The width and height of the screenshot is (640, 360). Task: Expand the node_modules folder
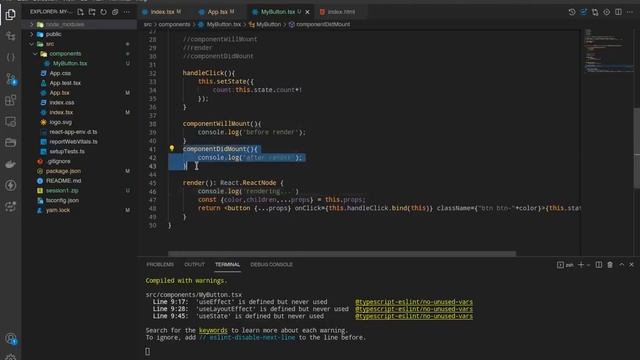31,24
